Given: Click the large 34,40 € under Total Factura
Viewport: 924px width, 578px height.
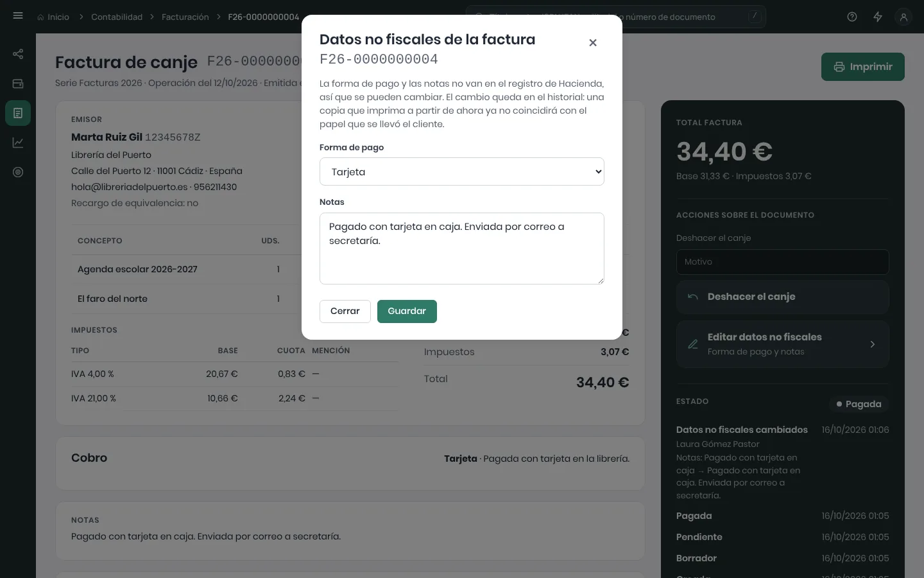Looking at the screenshot, I should [724, 152].
